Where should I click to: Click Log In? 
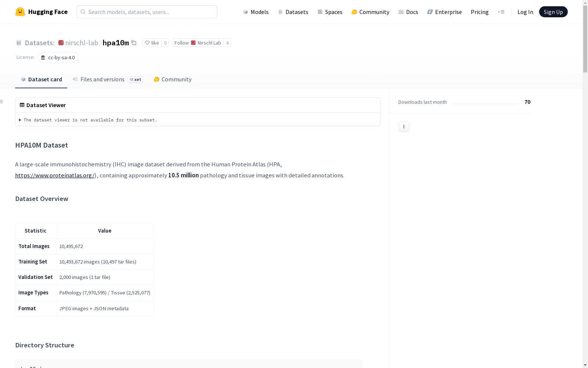pyautogui.click(x=525, y=12)
